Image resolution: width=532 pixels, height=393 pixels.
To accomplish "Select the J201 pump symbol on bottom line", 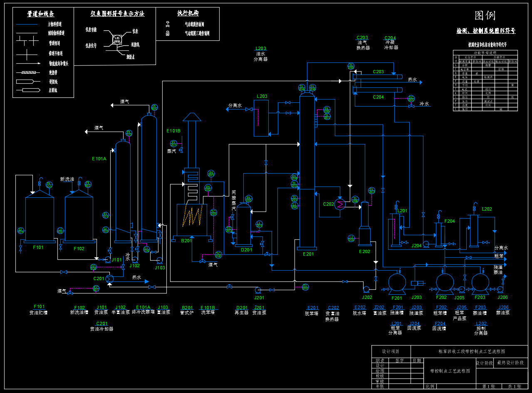I will (258, 290).
